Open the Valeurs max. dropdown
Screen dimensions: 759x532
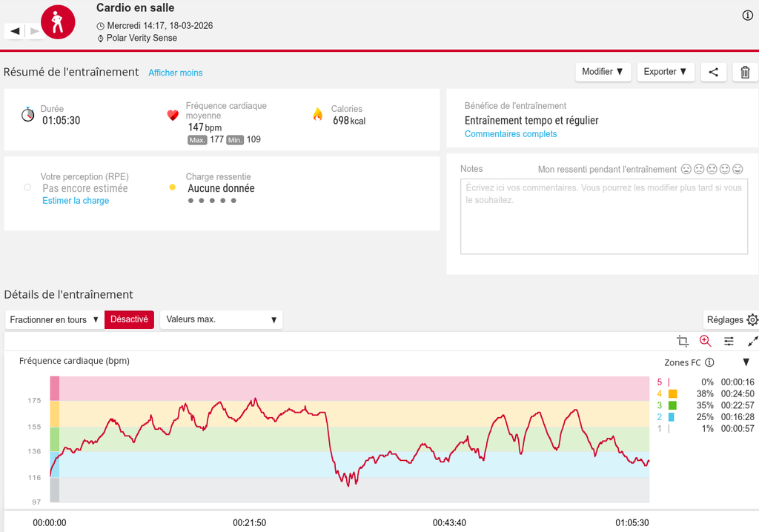click(221, 319)
